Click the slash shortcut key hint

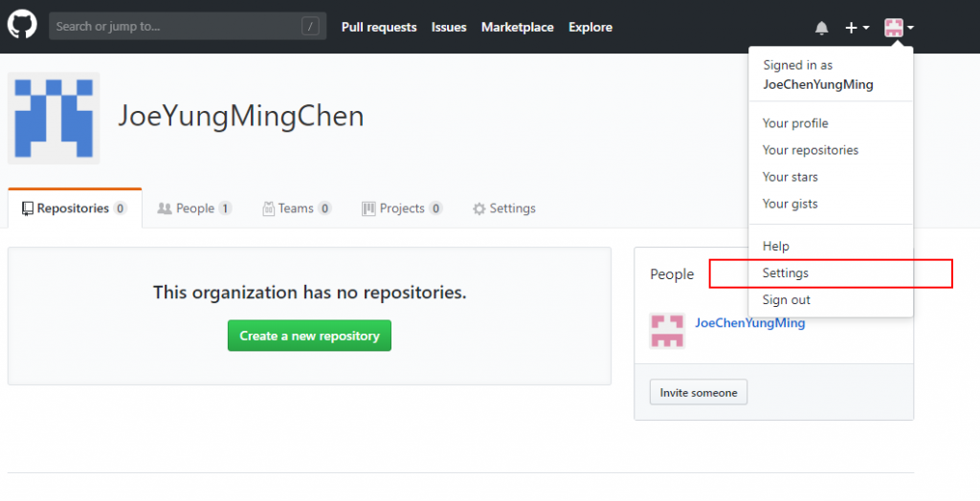click(310, 26)
